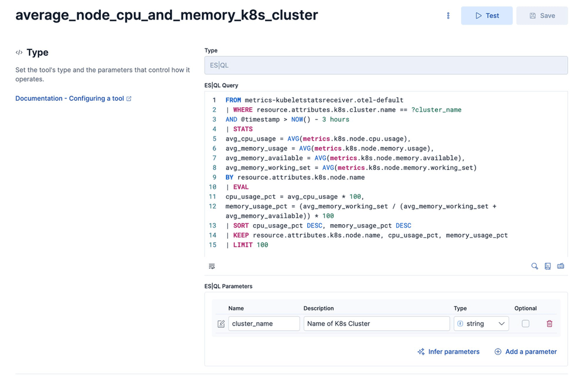This screenshot has width=588, height=378.
Task: Click the edit icon beside the cluster_name parameter
Action: tap(221, 323)
